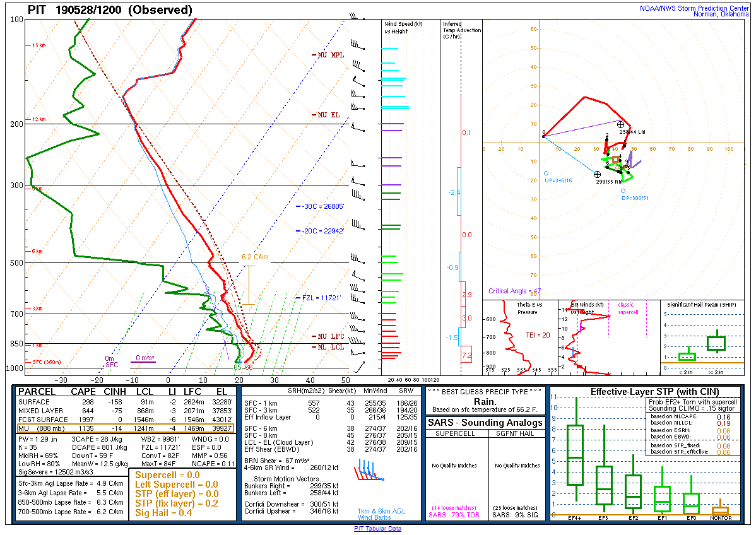
Task: Click the TEI = 20 value
Action: tap(538, 335)
